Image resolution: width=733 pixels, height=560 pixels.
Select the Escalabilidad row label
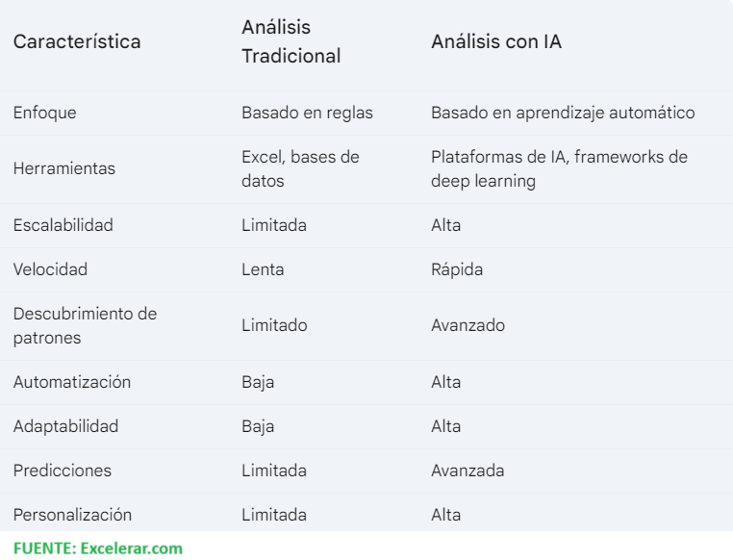pos(63,225)
